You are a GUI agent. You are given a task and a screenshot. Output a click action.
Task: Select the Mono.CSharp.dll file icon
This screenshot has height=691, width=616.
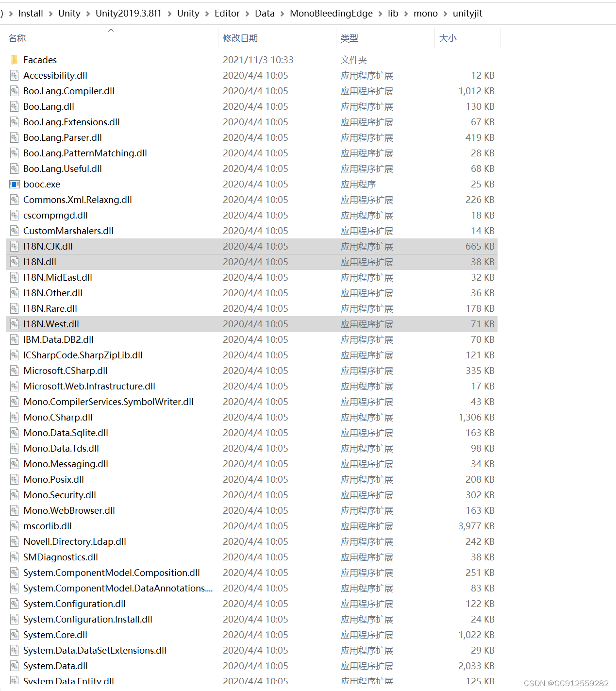14,417
